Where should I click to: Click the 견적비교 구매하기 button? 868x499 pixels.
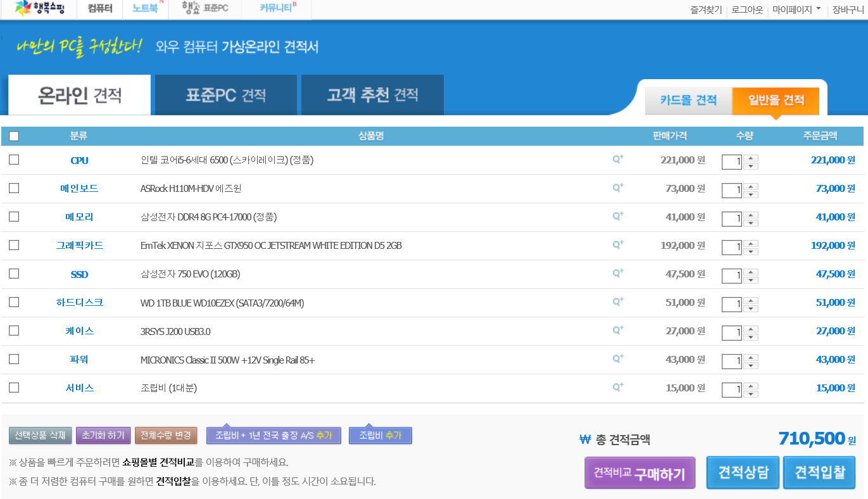click(x=639, y=474)
